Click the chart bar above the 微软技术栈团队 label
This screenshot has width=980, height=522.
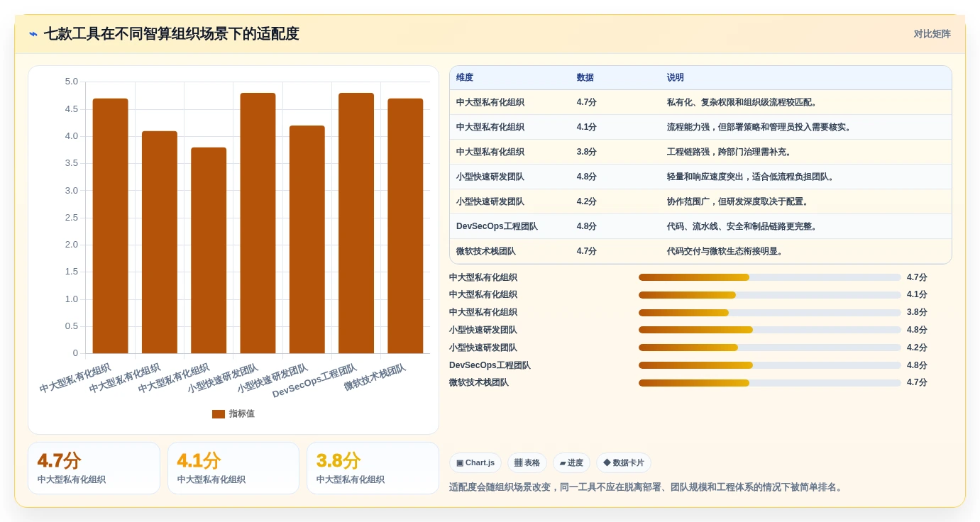click(x=405, y=226)
